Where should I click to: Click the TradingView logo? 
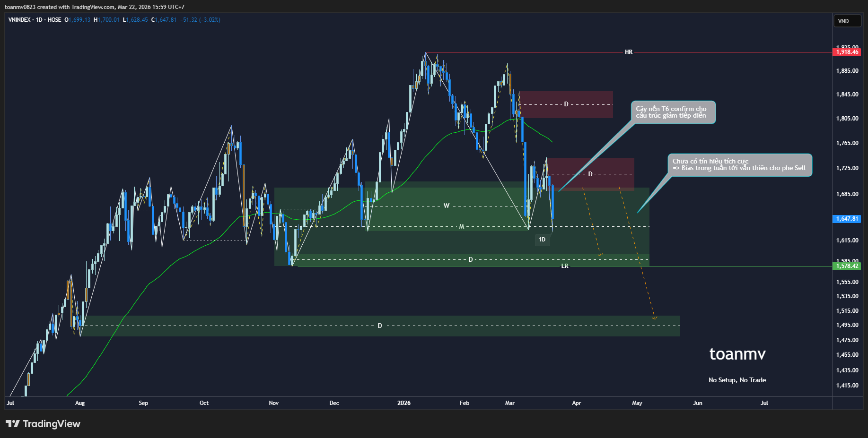tap(43, 424)
